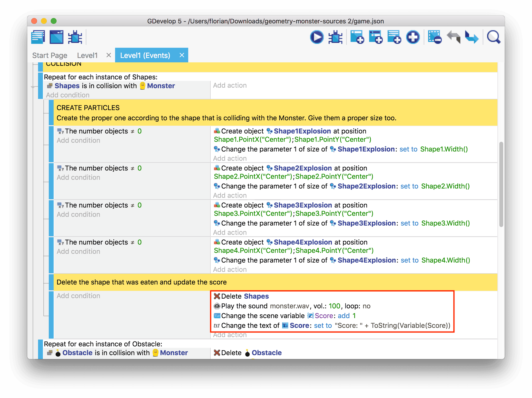This screenshot has width=532, height=398.
Task: Collapse the Shapes collision event fold arrow
Action: pyautogui.click(x=33, y=87)
